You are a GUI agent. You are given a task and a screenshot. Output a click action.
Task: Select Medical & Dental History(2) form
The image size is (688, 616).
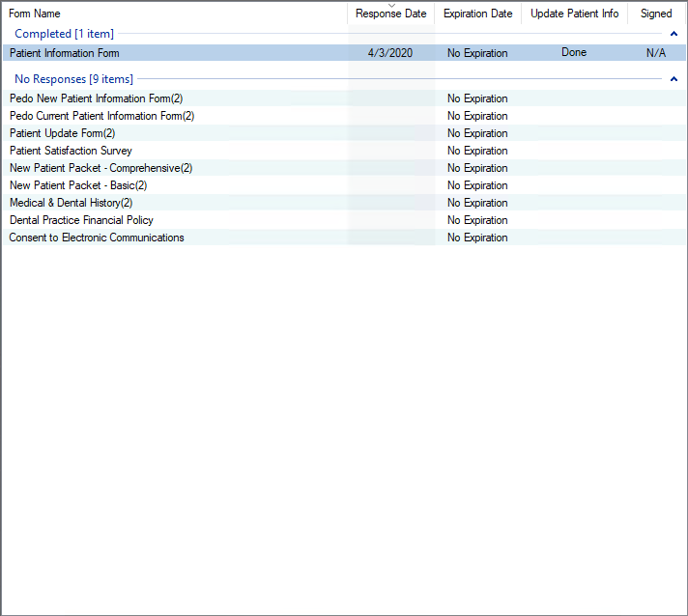point(71,203)
